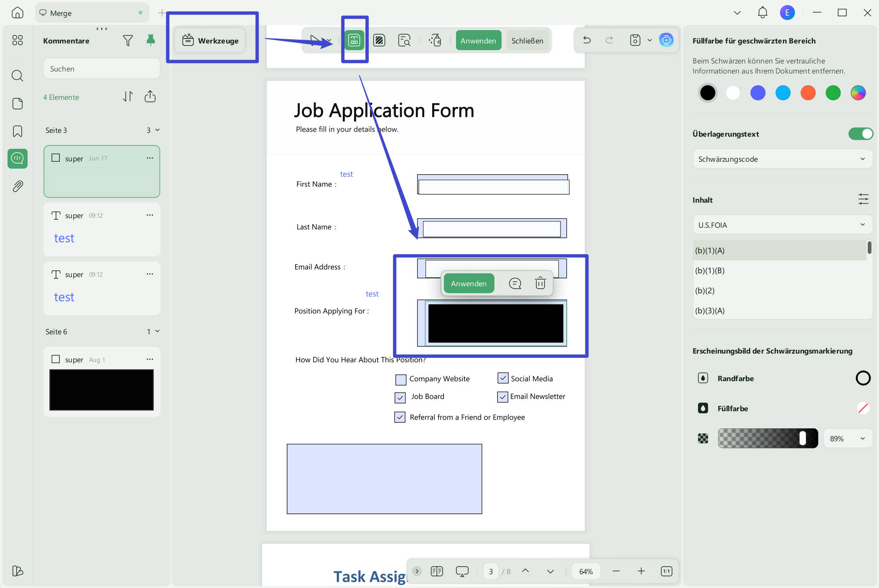
Task: Go to the Home icon
Action: pos(17,13)
